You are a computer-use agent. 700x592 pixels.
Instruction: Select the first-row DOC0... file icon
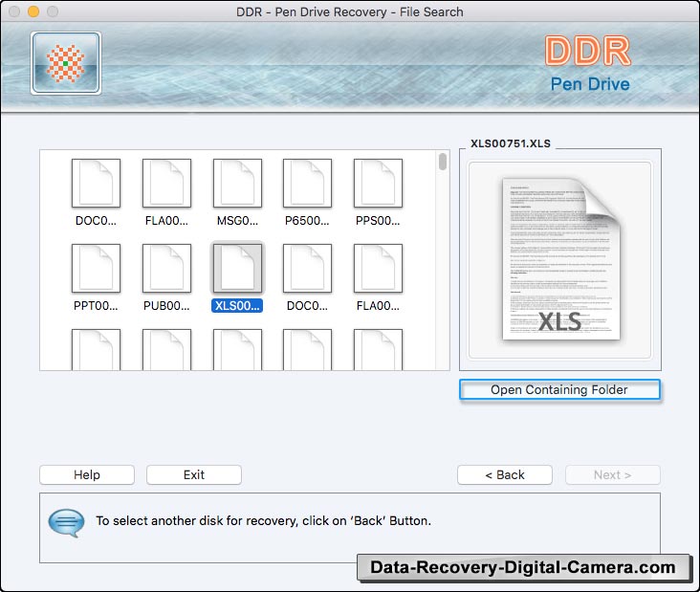click(96, 183)
